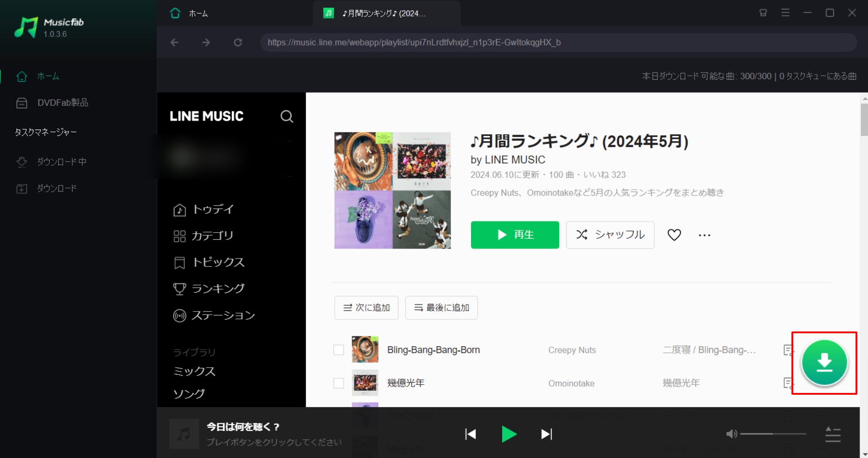Click music note placeholder in player bar
This screenshot has width=868, height=458.
pyautogui.click(x=184, y=433)
